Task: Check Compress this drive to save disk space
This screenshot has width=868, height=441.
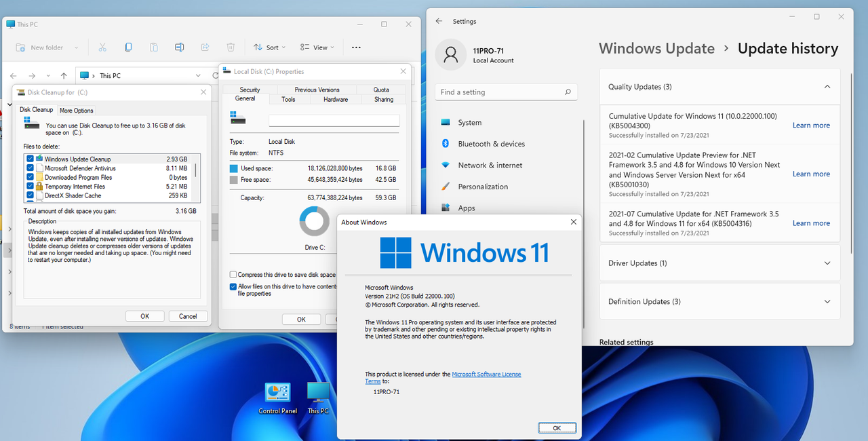Action: [x=233, y=275]
